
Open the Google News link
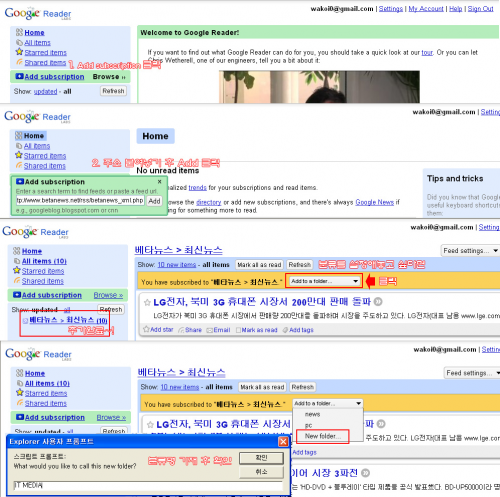click(375, 202)
